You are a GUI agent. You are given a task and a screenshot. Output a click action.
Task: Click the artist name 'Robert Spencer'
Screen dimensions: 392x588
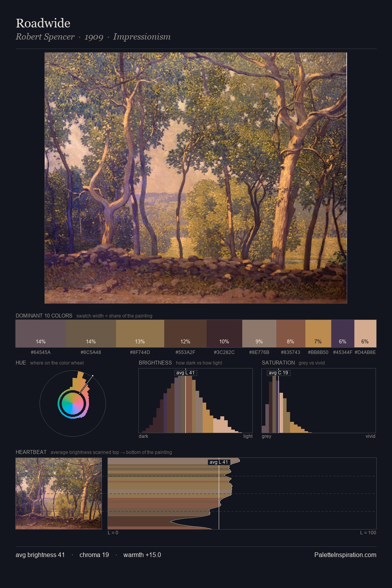[45, 37]
